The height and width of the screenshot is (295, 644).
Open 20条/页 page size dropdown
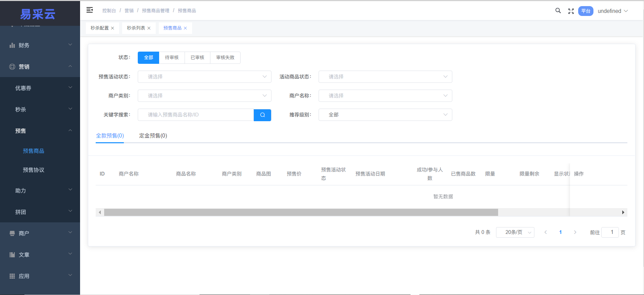515,232
